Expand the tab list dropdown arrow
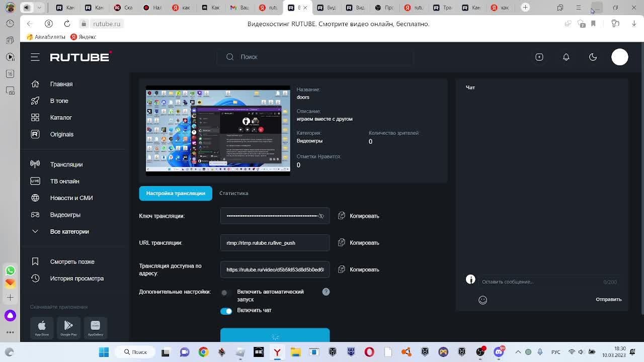The height and width of the screenshot is (362, 644). click(x=39, y=8)
